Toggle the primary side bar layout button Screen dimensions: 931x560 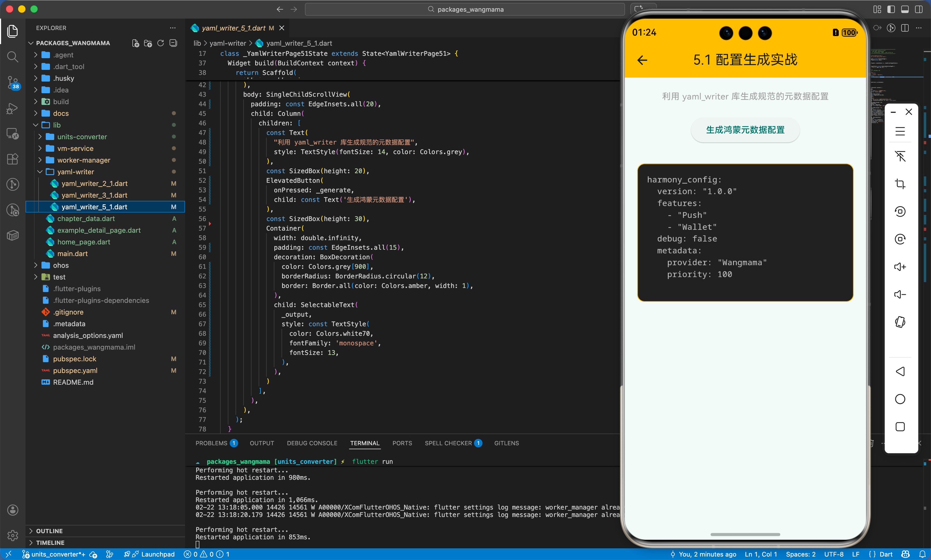pyautogui.click(x=891, y=10)
